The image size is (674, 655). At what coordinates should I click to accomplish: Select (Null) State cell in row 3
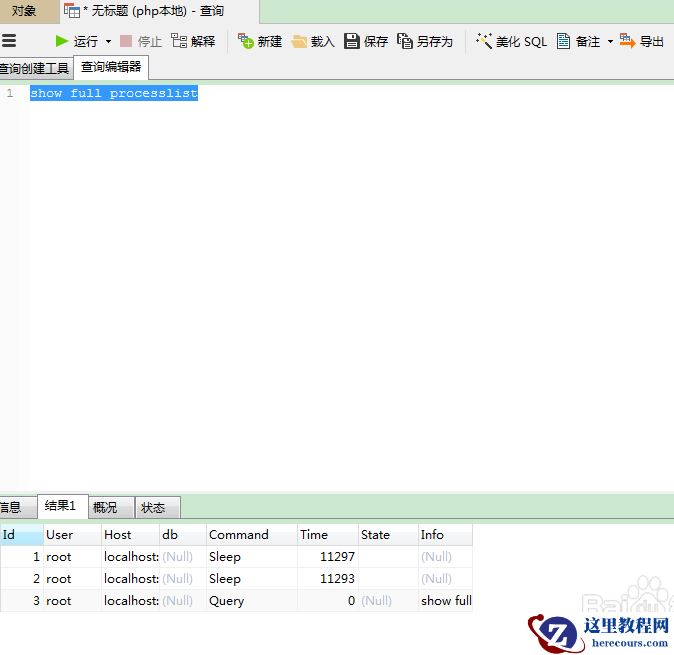click(x=388, y=600)
